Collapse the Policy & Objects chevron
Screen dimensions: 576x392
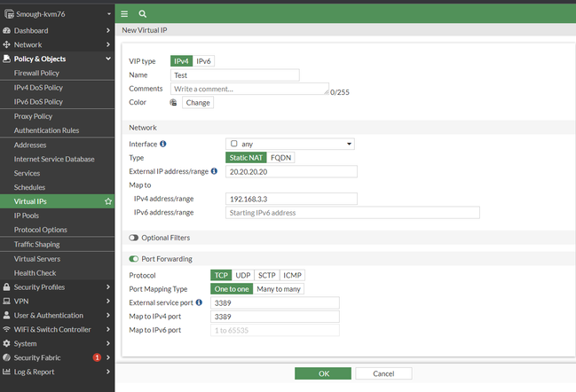108,59
